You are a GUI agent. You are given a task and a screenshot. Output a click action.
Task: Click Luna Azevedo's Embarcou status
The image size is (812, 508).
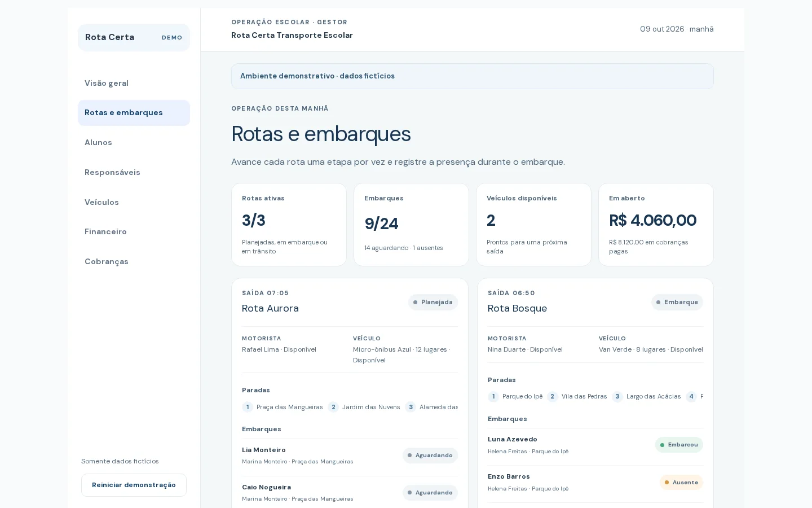tap(679, 445)
